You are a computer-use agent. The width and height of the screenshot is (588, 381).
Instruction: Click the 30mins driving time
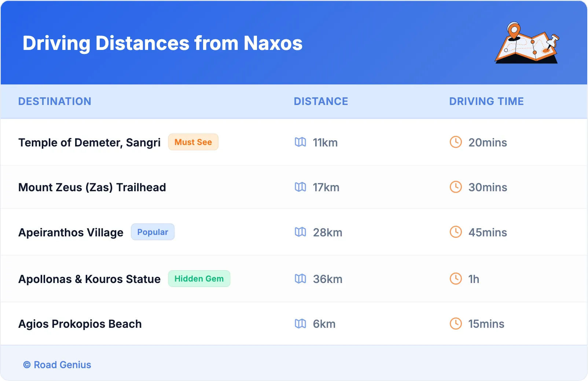488,187
